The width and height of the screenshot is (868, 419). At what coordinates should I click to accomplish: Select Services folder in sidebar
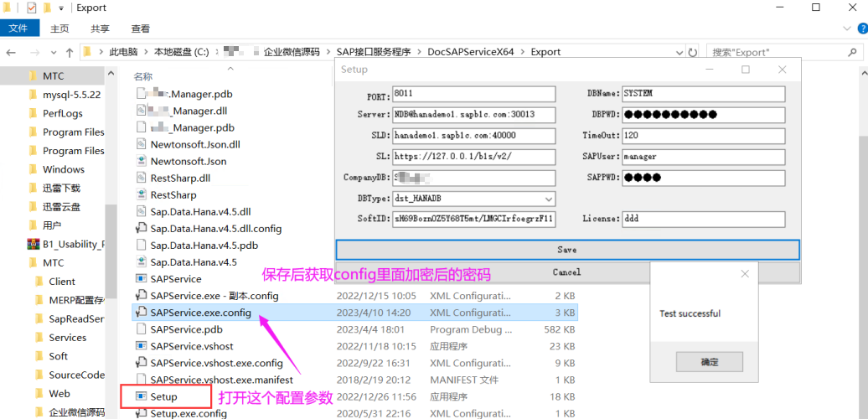click(x=68, y=338)
